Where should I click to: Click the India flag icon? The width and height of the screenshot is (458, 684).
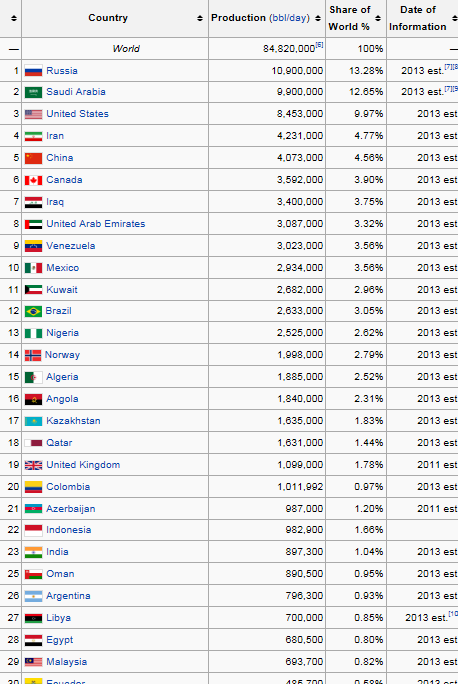click(33, 552)
